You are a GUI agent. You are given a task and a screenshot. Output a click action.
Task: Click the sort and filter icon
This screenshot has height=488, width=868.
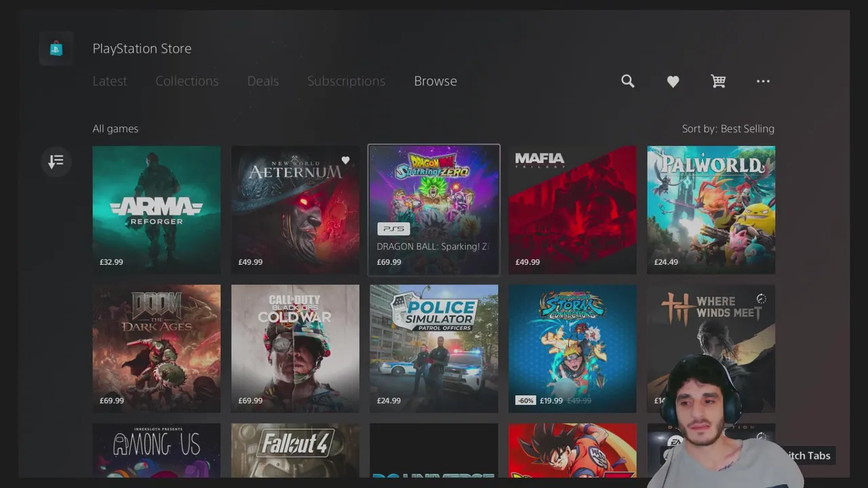click(56, 161)
